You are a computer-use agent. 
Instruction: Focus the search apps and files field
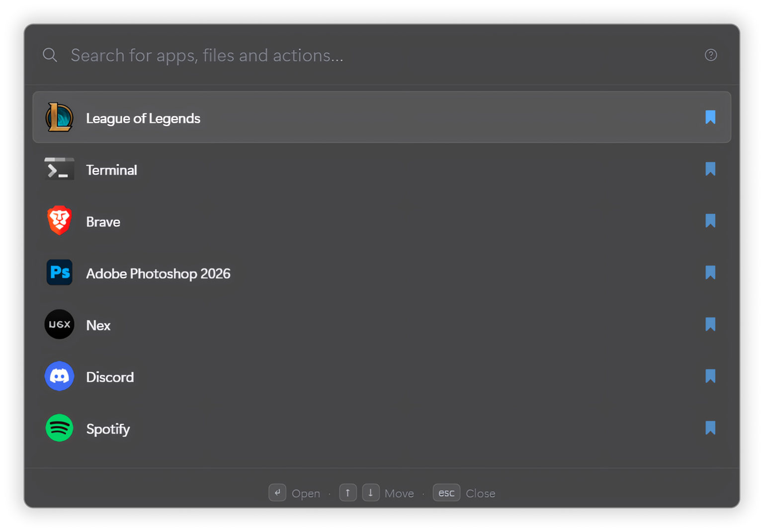tap(383, 55)
